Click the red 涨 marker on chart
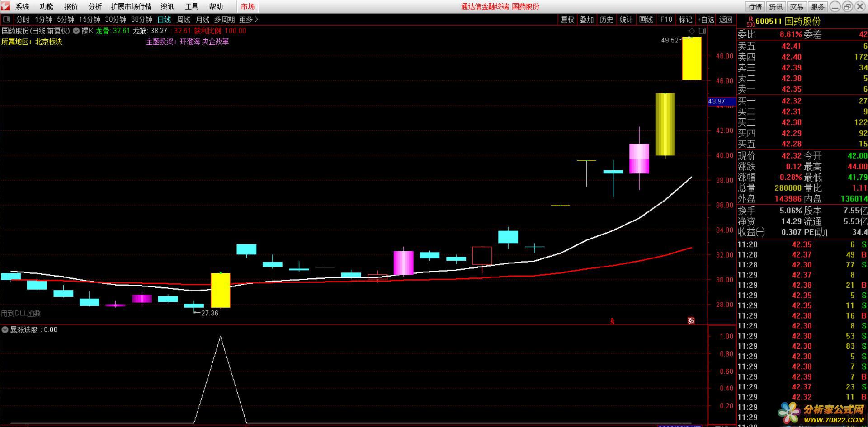Screen dimensions: 868x427 tap(691, 320)
